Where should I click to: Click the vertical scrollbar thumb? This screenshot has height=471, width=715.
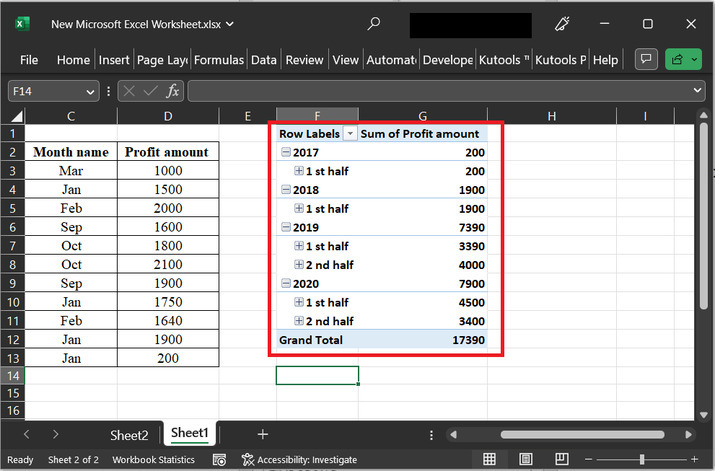click(704, 217)
